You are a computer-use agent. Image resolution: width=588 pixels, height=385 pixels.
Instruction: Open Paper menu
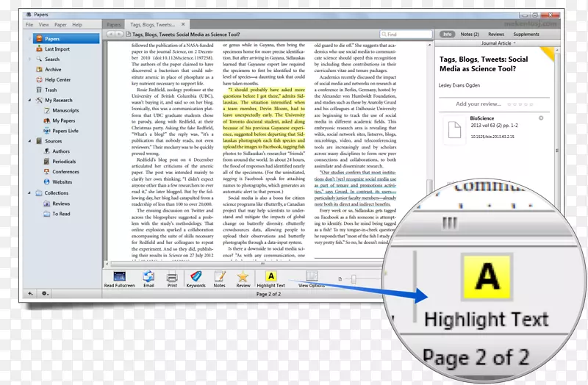coord(60,25)
